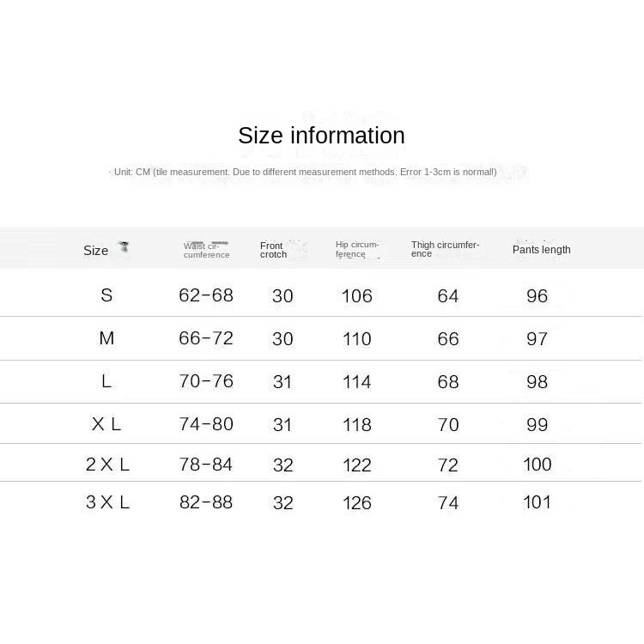The height and width of the screenshot is (644, 644).
Task: Click the 82-88 waist value
Action: coord(206,502)
